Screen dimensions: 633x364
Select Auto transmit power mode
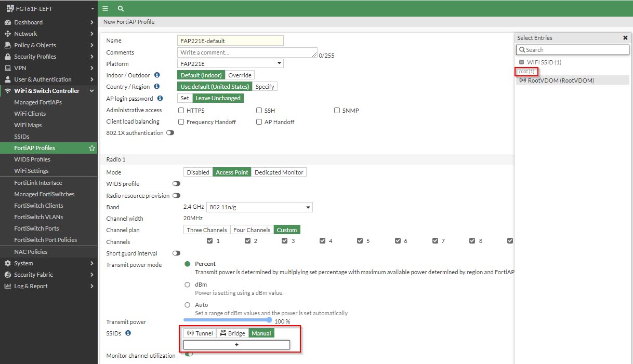(x=188, y=305)
